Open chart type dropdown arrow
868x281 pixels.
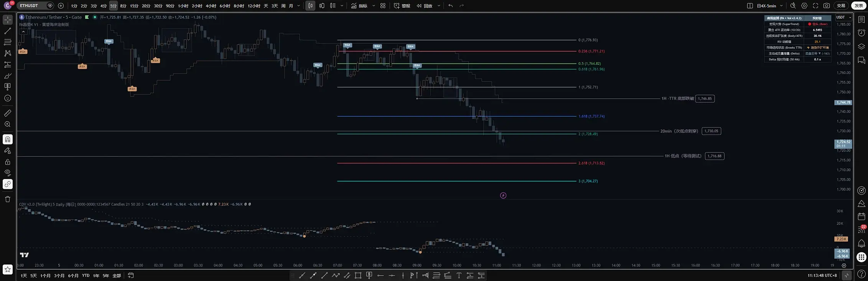(342, 6)
